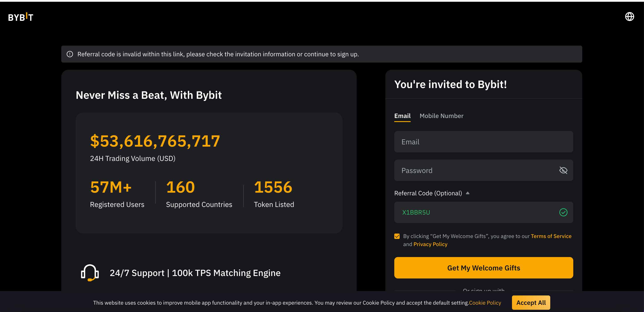Click the green referral code checkmark
The width and height of the screenshot is (644, 312).
(x=563, y=212)
